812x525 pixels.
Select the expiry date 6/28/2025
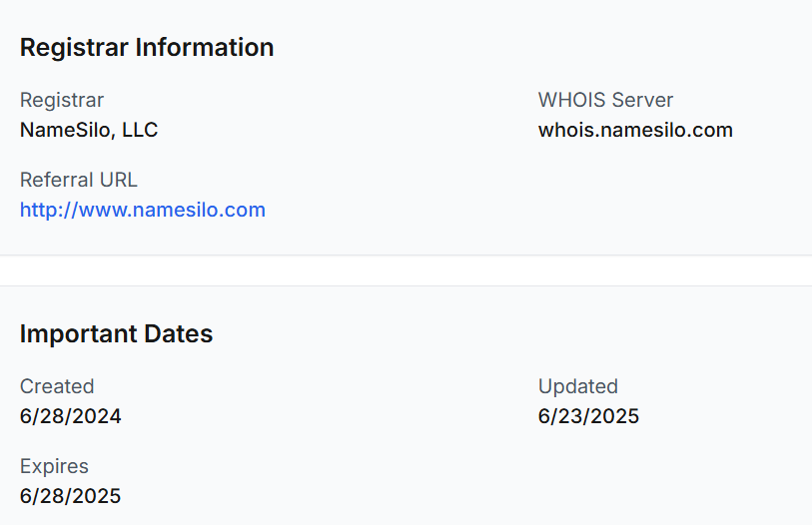71,496
